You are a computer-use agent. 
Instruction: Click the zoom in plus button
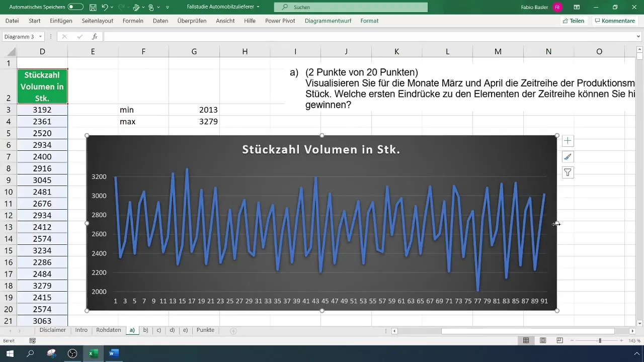[622, 340]
